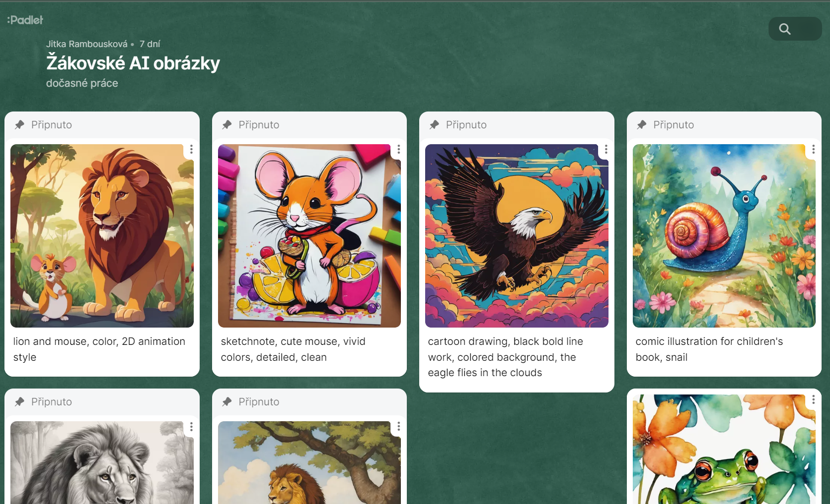Image resolution: width=830 pixels, height=504 pixels.
Task: Open the watercolor frog image
Action: 724,449
